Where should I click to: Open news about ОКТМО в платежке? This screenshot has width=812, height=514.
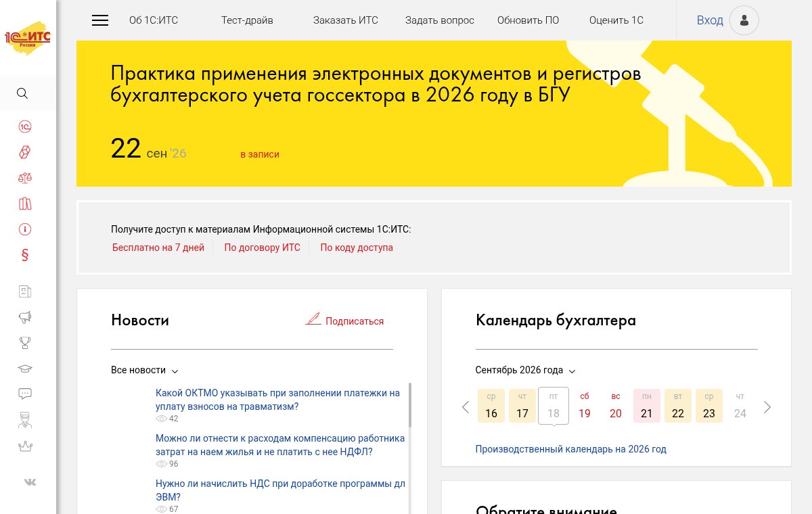[x=277, y=400]
